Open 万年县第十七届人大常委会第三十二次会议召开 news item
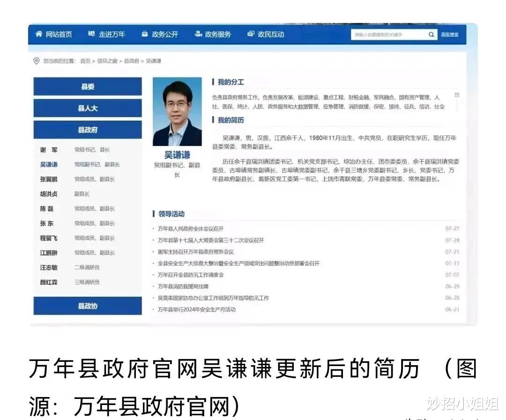The height and width of the screenshot is (420, 506). pyautogui.click(x=211, y=240)
